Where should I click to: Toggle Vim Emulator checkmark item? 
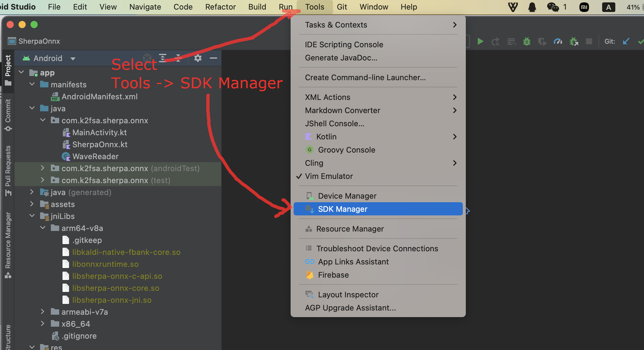[x=378, y=176]
